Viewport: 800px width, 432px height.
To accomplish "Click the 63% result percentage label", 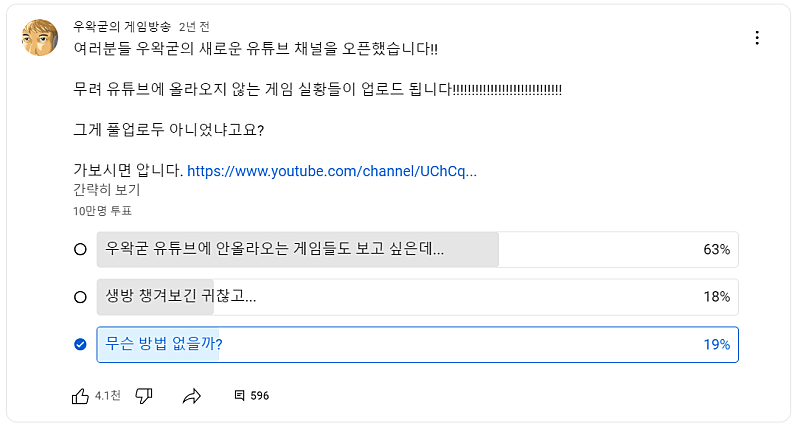I will pos(716,249).
